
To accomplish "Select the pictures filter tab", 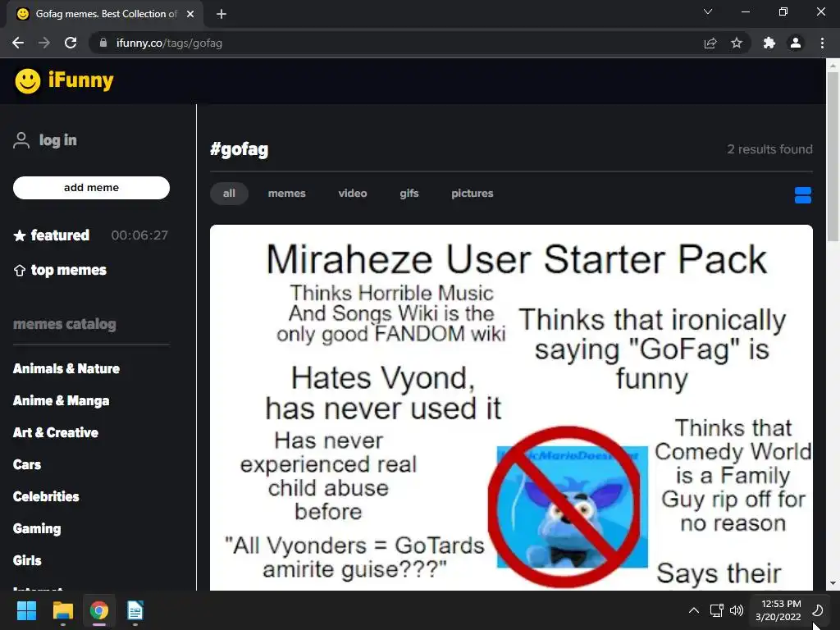I will (x=472, y=194).
